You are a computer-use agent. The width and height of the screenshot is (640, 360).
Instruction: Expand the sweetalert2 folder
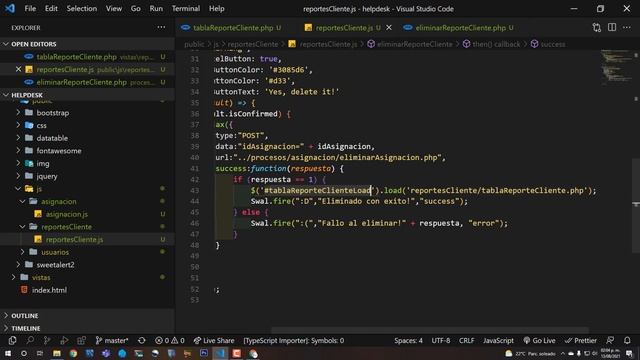tap(87, 264)
